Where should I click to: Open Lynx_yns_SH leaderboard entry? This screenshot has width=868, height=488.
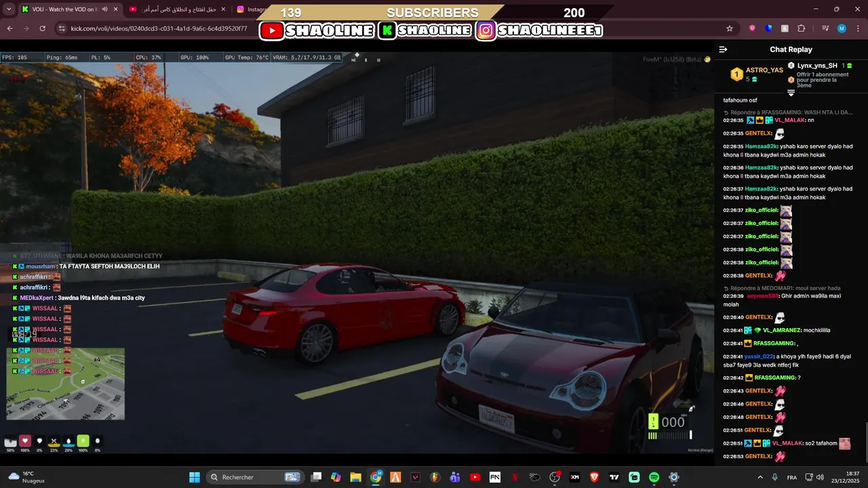(x=817, y=66)
